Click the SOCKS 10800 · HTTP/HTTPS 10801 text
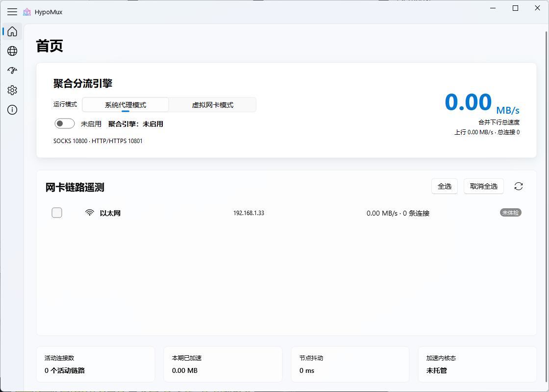 [x=98, y=141]
